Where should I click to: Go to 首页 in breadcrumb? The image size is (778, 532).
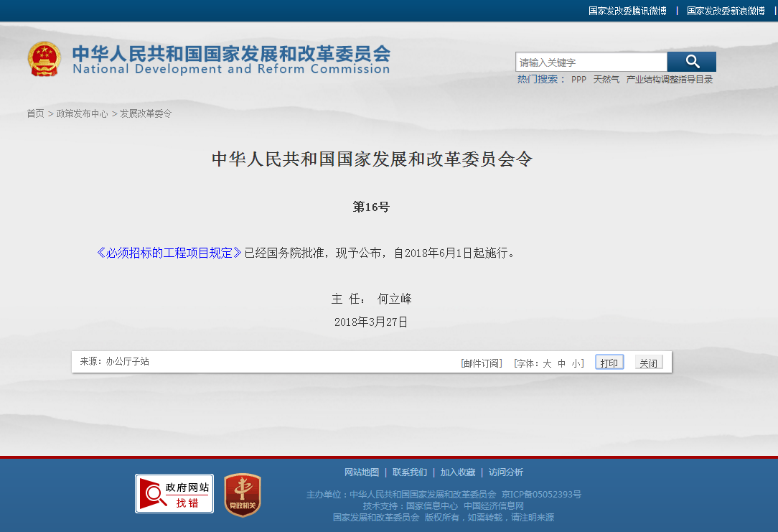click(x=35, y=113)
